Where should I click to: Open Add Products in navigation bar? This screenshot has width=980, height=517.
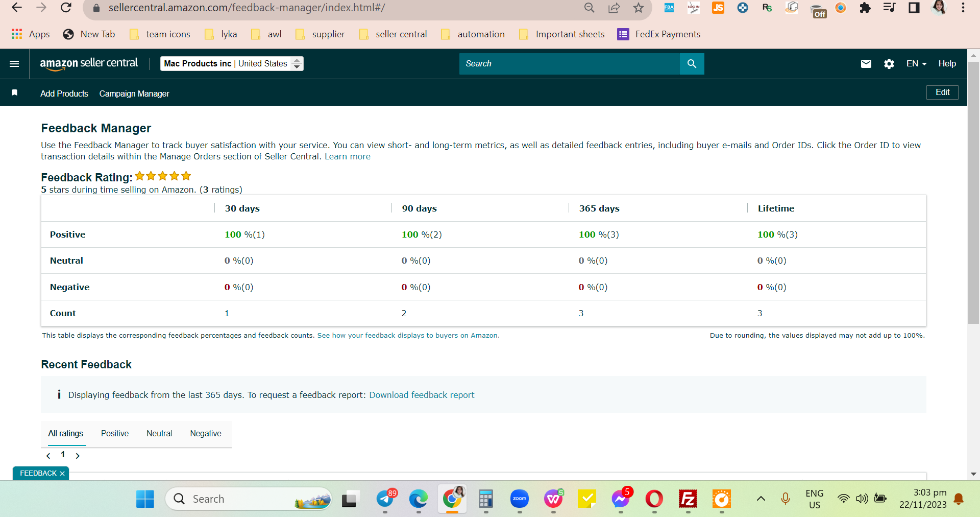pyautogui.click(x=64, y=93)
